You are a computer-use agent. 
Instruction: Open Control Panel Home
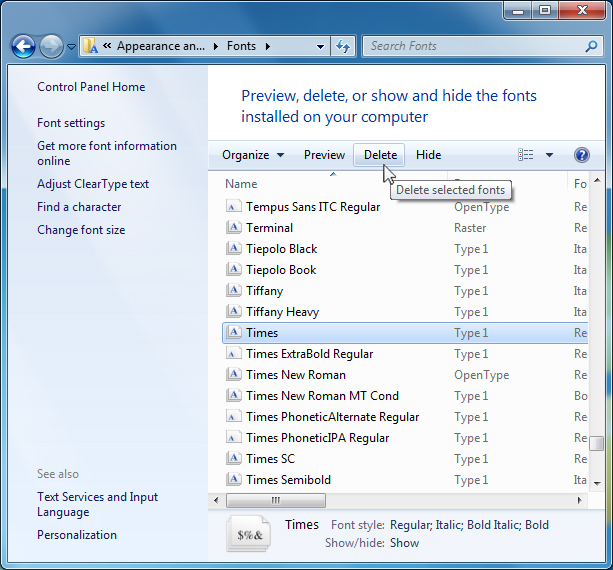click(91, 87)
